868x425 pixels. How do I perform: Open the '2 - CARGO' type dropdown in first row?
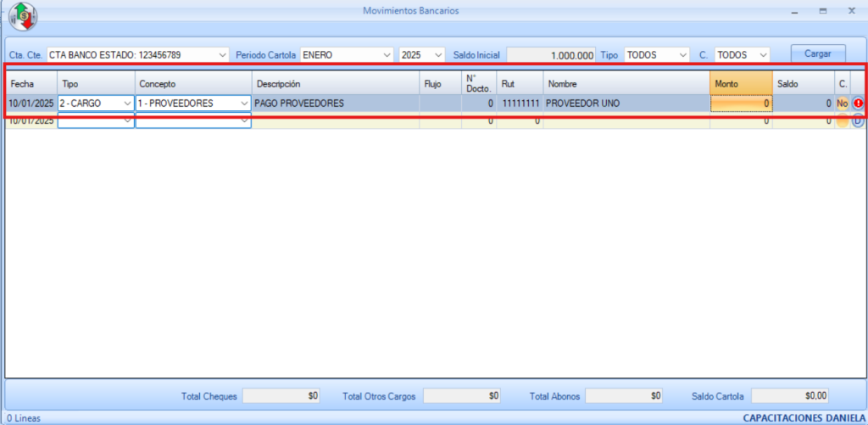point(127,103)
